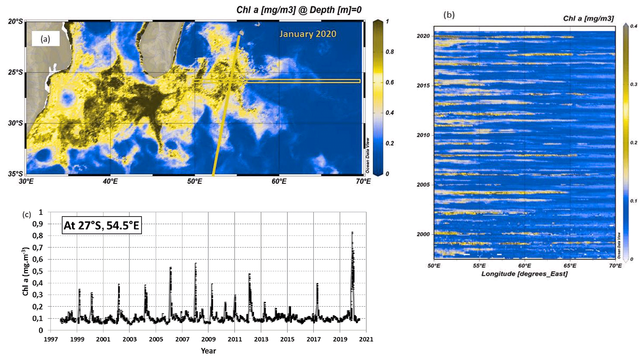Screen dimensions: 644x359
Task: Click the (b) panel label
Action: 449,15
